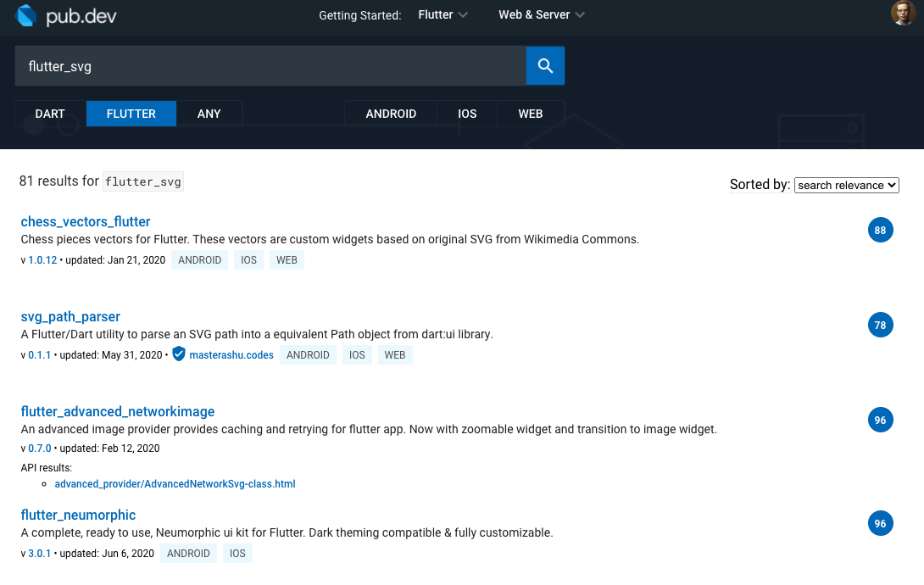Click the flutter_advanced_networkimage score circle
Image resolution: width=924 pixels, height=585 pixels.
[880, 420]
